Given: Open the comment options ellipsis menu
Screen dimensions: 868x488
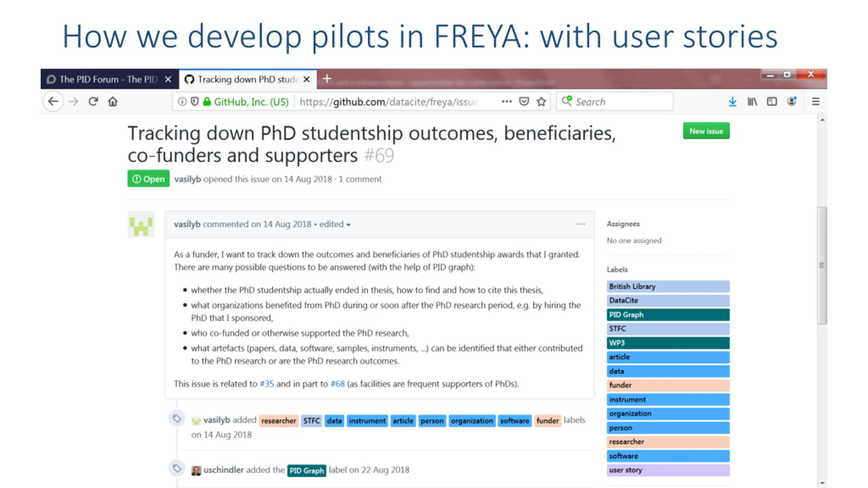Looking at the screenshot, I should tap(580, 224).
